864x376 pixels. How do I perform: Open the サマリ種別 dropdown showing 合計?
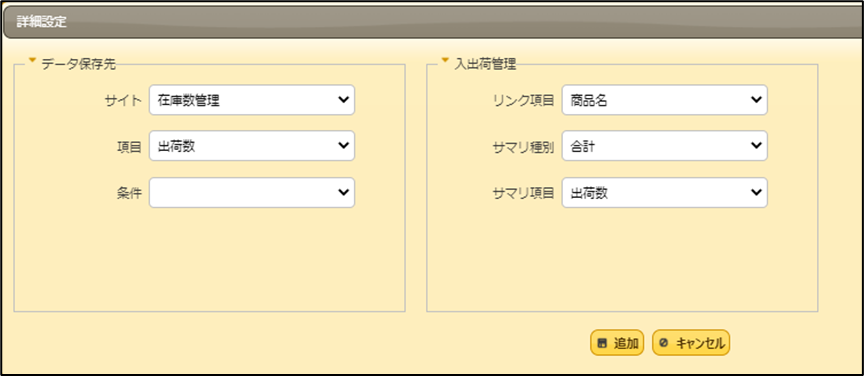[x=665, y=146]
